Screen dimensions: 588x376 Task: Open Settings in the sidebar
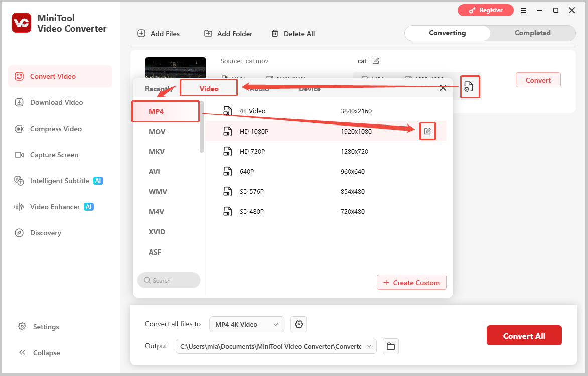[38, 327]
